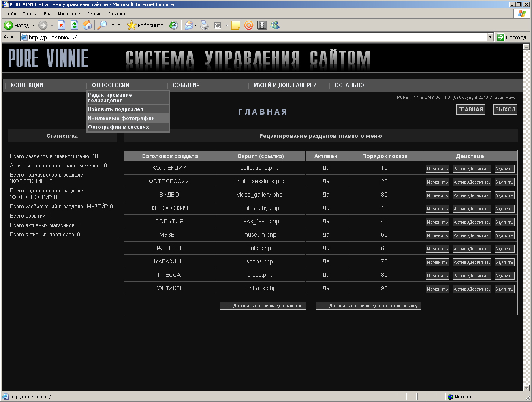Go to home page using the house icon
This screenshot has width=532, height=402.
[x=88, y=25]
